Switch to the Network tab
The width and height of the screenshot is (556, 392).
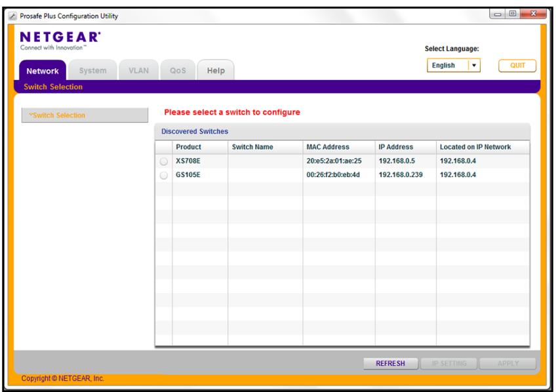tap(43, 71)
